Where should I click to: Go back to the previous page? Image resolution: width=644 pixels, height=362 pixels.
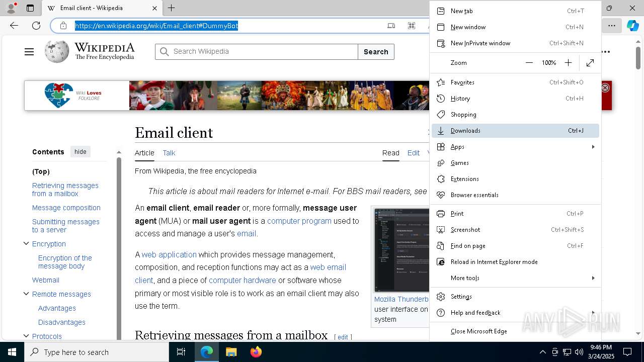(x=14, y=26)
